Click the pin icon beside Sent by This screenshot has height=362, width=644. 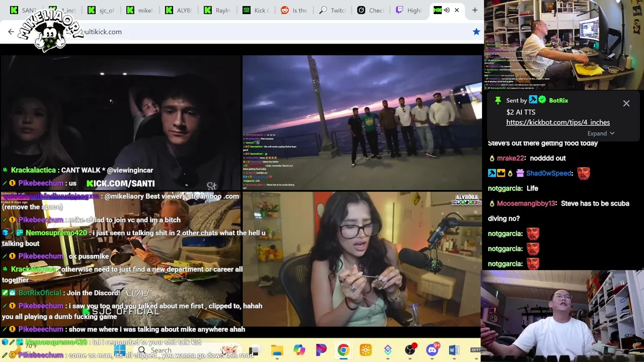[498, 100]
